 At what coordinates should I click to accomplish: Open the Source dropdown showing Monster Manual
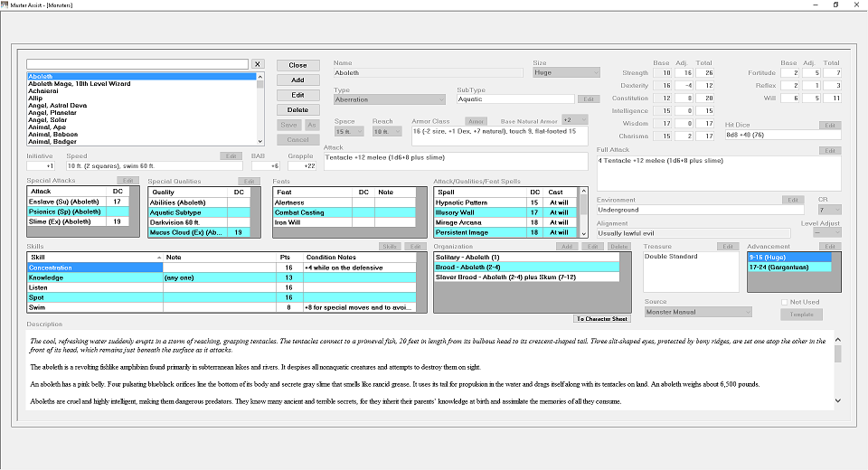698,312
